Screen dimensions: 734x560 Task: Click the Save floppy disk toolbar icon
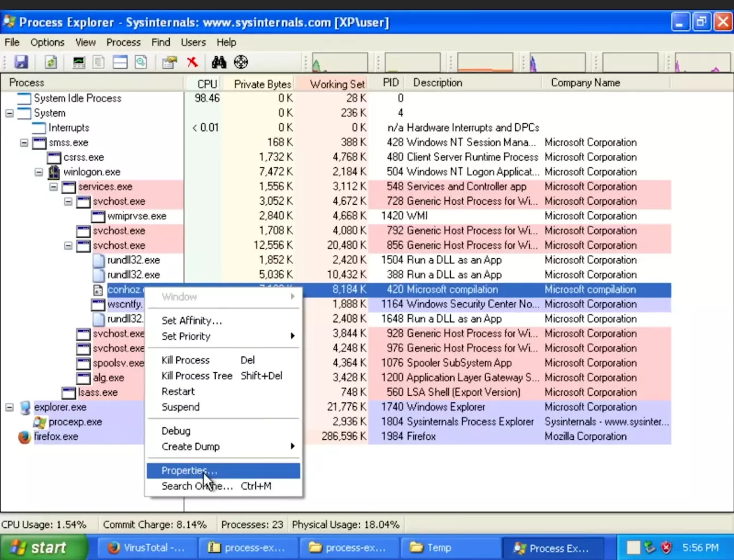coord(21,62)
